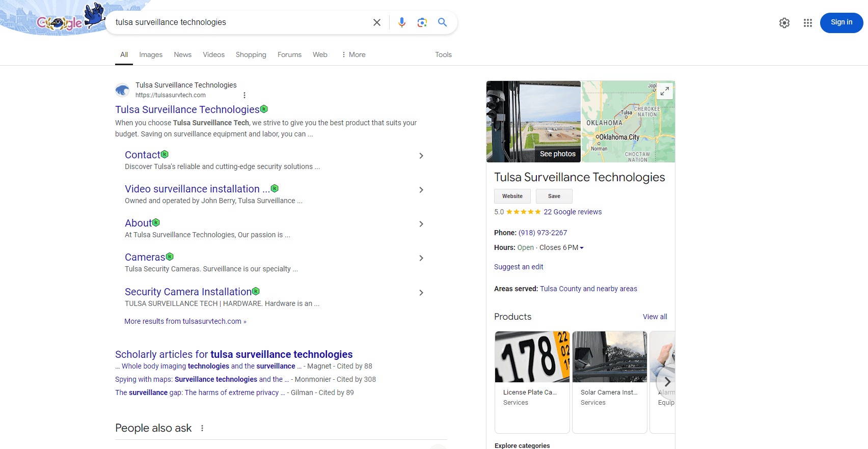Open the More search filters menu
Image resolution: width=868 pixels, height=449 pixels.
click(353, 54)
